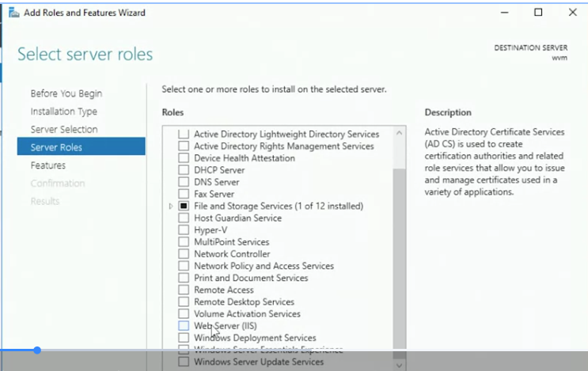Tick the MultiPoint Services checkbox
Image resolution: width=588 pixels, height=371 pixels.
click(x=184, y=242)
